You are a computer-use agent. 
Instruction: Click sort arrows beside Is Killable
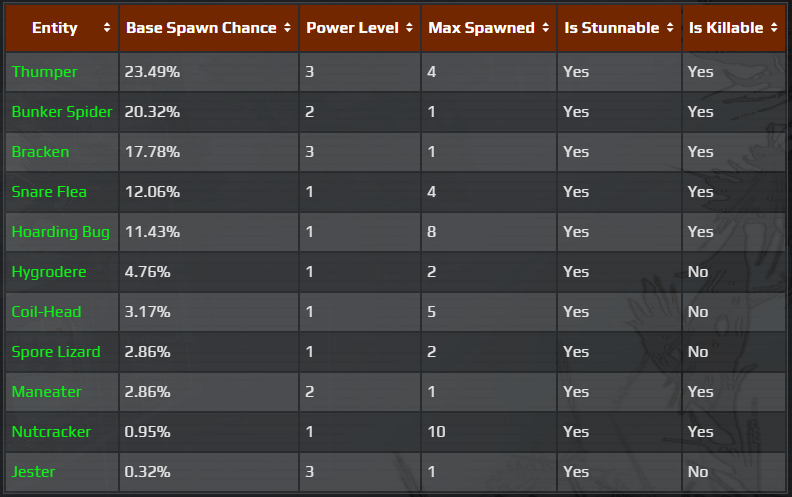[775, 28]
